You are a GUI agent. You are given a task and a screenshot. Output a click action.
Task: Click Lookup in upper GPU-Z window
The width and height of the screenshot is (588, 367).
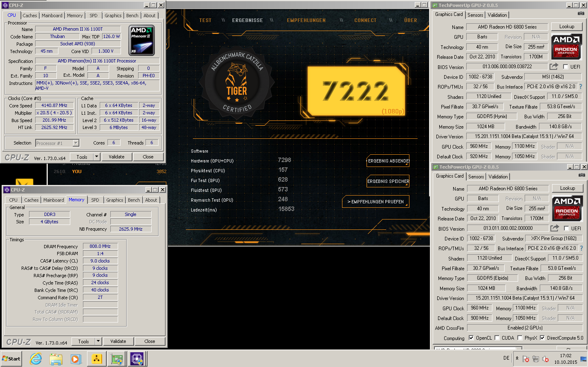[x=567, y=27]
